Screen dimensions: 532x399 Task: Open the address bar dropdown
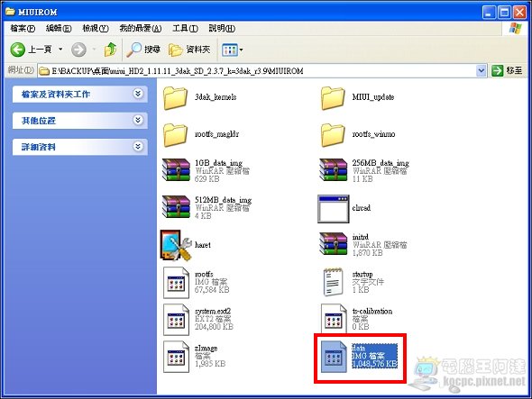click(482, 70)
